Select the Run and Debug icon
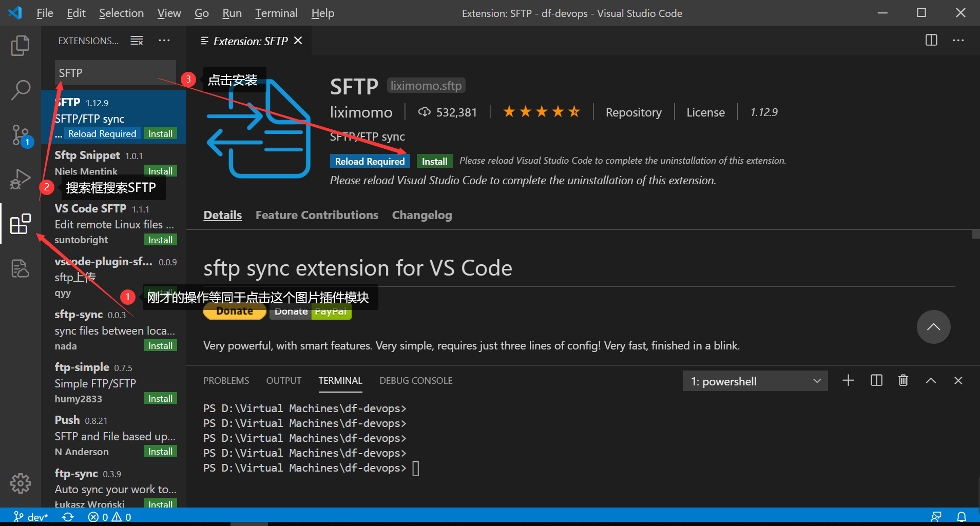 tap(20, 179)
